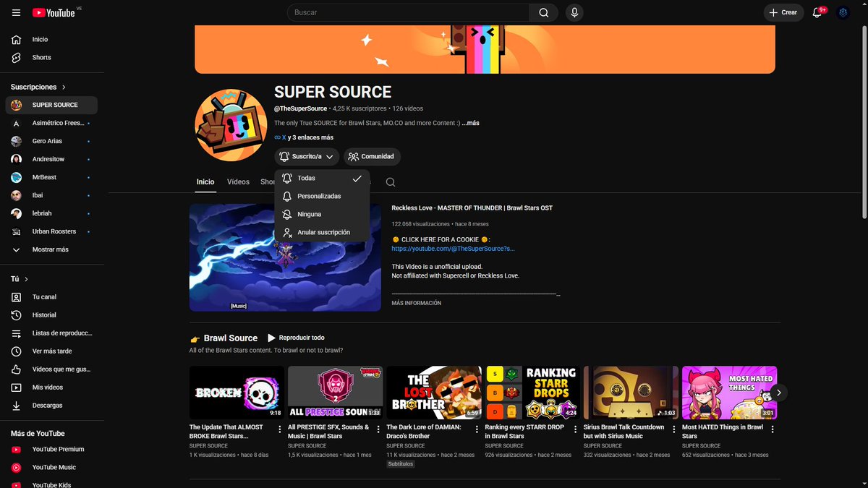Image resolution: width=868 pixels, height=488 pixels.
Task: Open options for Ranking every STARR DROP video
Action: 575,429
